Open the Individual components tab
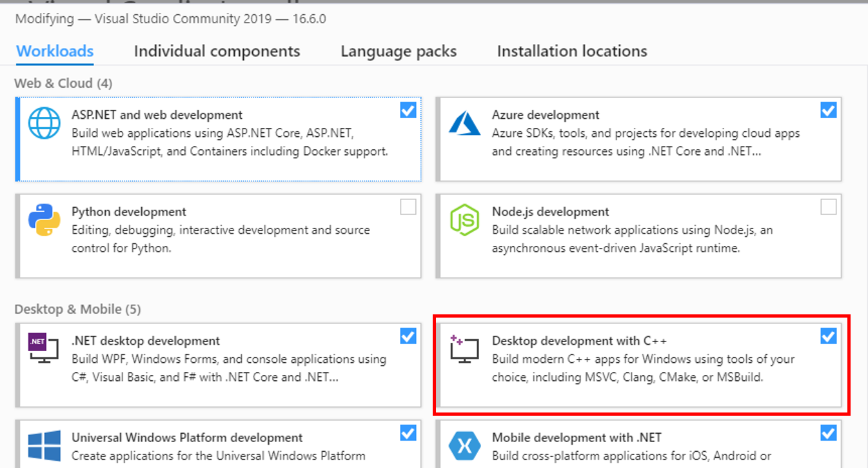Viewport: 868px width, 468px height. [217, 51]
